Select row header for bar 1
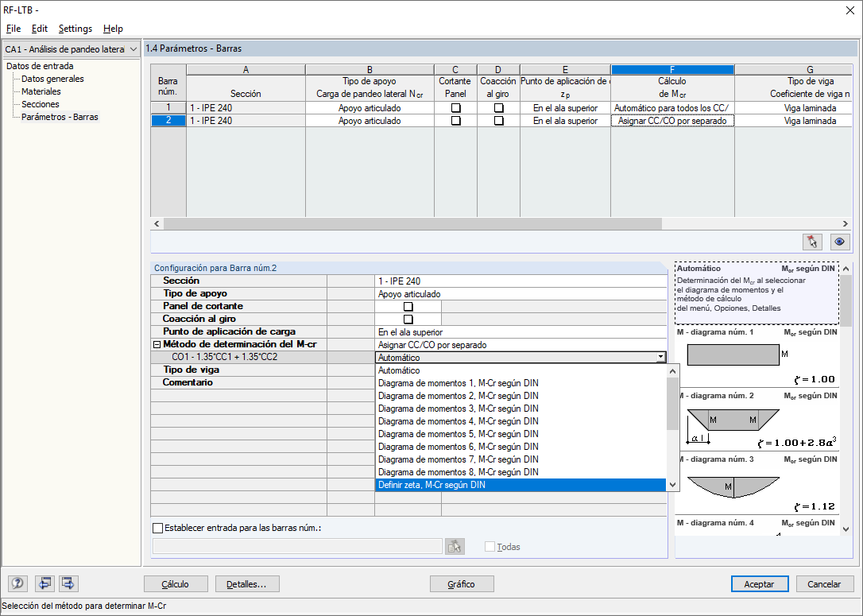This screenshot has width=863, height=616. (x=168, y=108)
